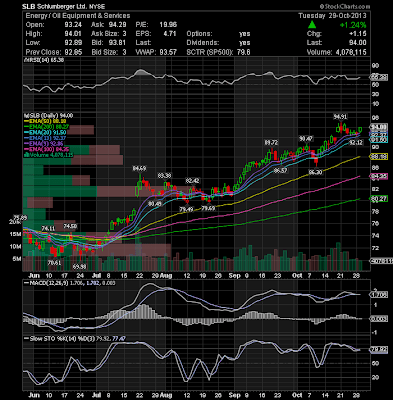Click the 94.91 peak price label
This screenshot has width=393, height=400.
tap(340, 117)
